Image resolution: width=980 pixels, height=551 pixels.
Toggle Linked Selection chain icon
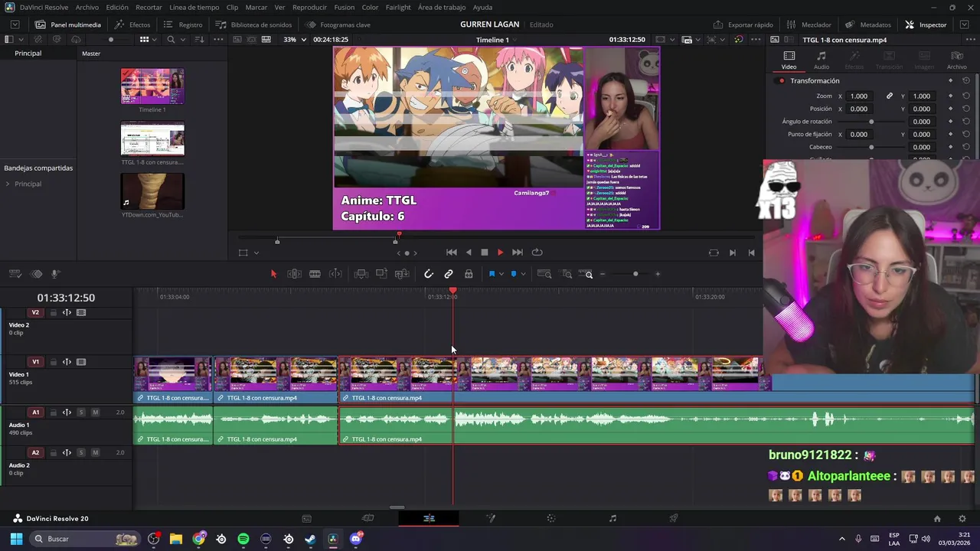(449, 274)
